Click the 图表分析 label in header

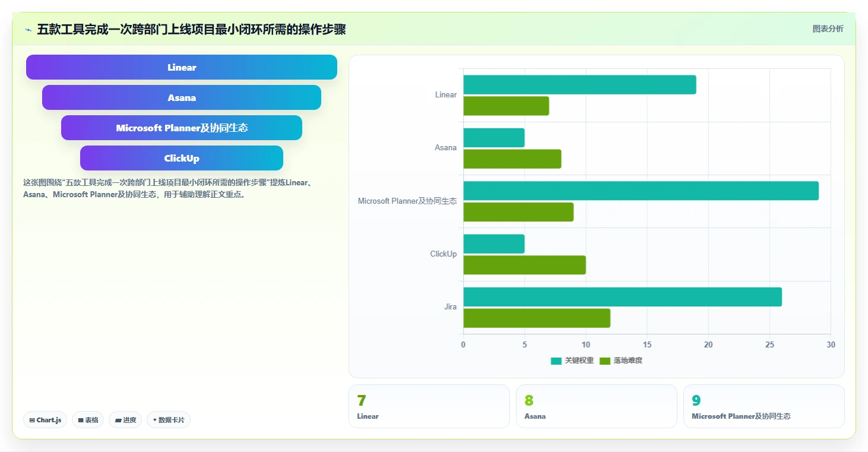click(828, 29)
